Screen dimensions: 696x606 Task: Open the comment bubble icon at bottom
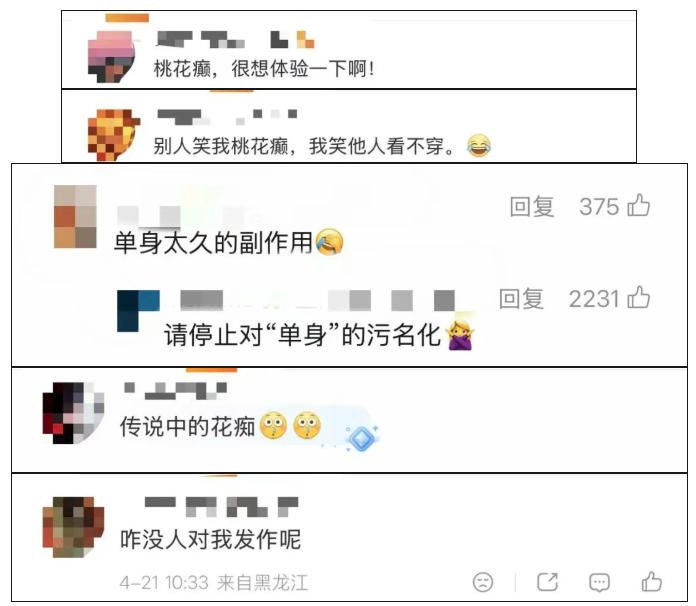pyautogui.click(x=599, y=582)
